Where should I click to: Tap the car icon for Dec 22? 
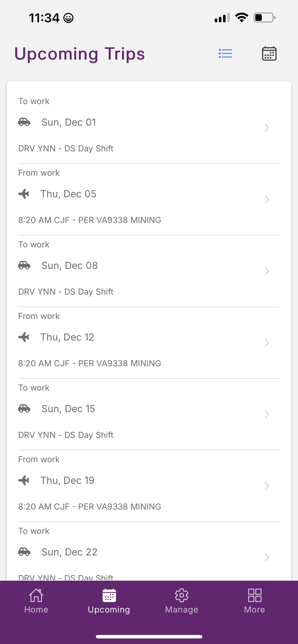pyautogui.click(x=24, y=552)
